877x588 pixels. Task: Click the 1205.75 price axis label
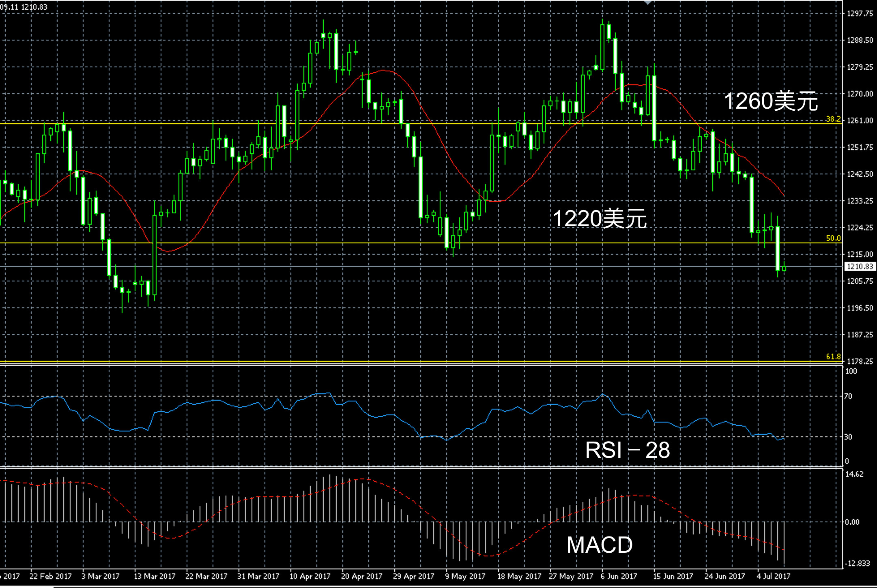860,281
